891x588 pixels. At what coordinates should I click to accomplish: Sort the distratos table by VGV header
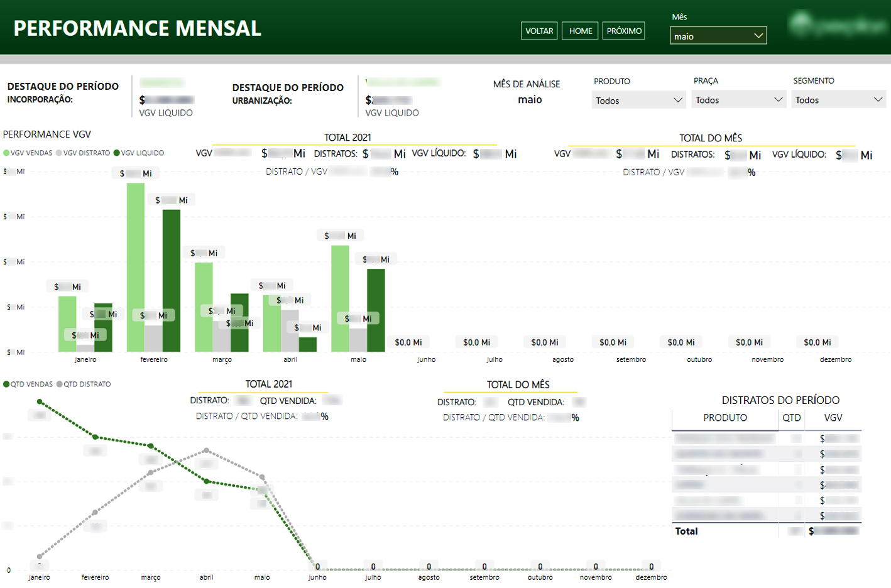point(833,418)
